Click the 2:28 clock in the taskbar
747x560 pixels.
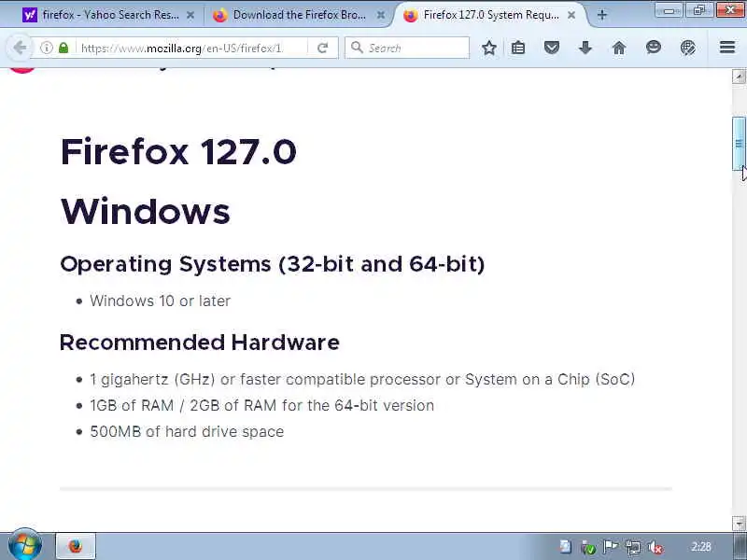click(x=700, y=547)
